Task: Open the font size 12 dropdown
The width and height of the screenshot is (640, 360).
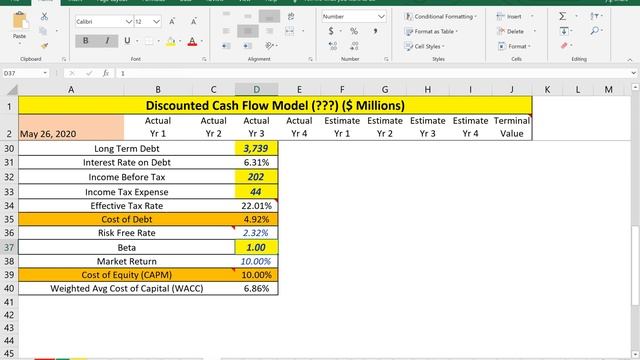Action: click(x=156, y=22)
